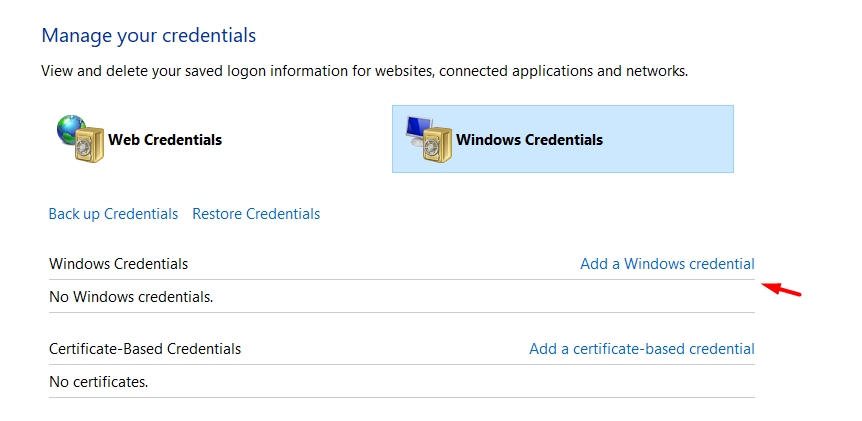Open Back up Credentials link

113,214
